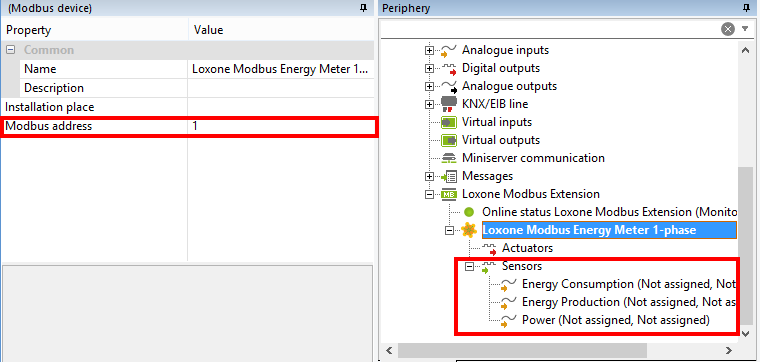
Task: Select the Actuators tree item
Action: 527,248
